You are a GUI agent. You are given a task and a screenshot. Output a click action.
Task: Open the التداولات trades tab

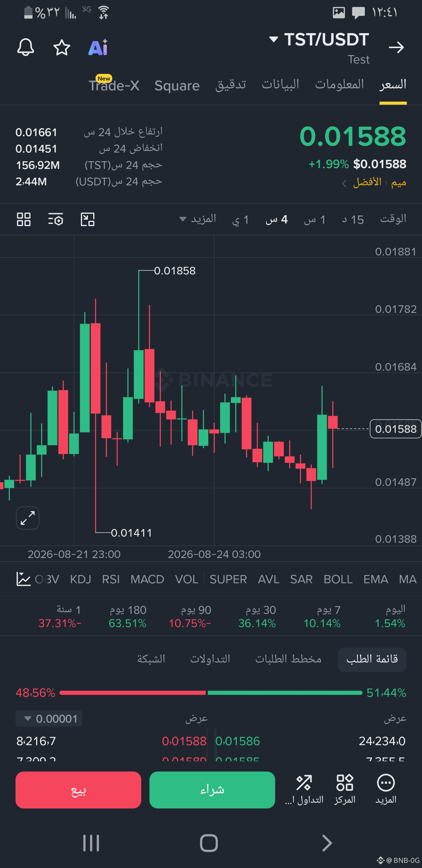(210, 660)
